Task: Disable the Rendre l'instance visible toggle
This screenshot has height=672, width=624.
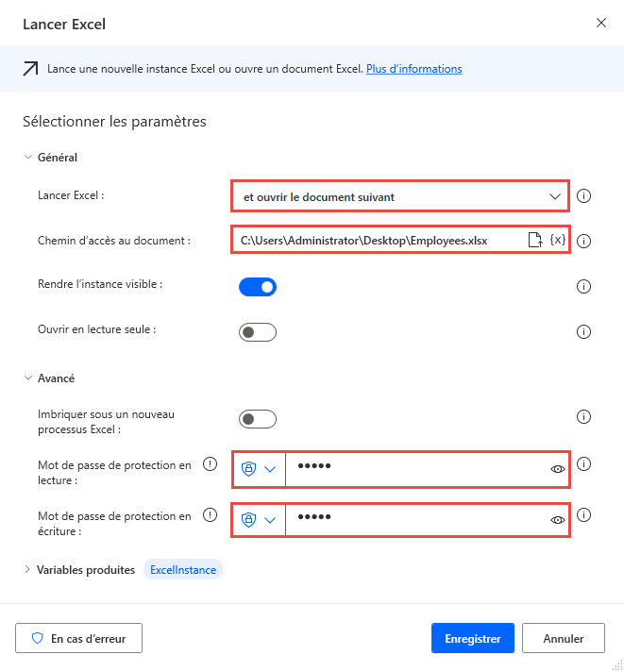Action: point(258,286)
